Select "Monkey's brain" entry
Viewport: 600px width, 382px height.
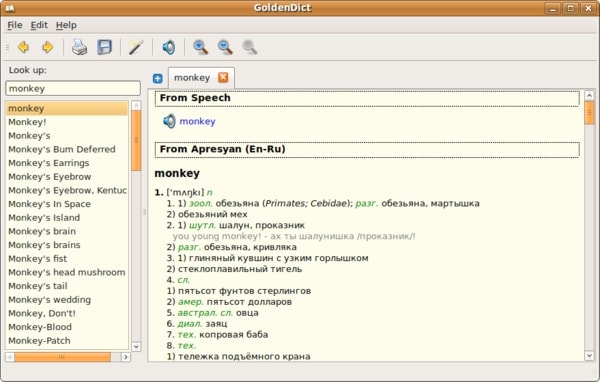[67, 232]
